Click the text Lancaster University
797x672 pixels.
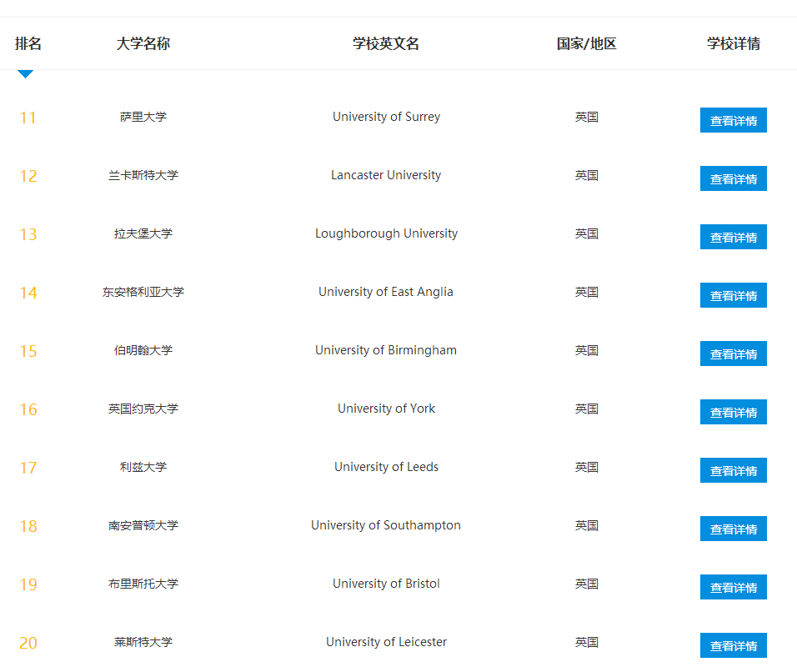point(386,175)
